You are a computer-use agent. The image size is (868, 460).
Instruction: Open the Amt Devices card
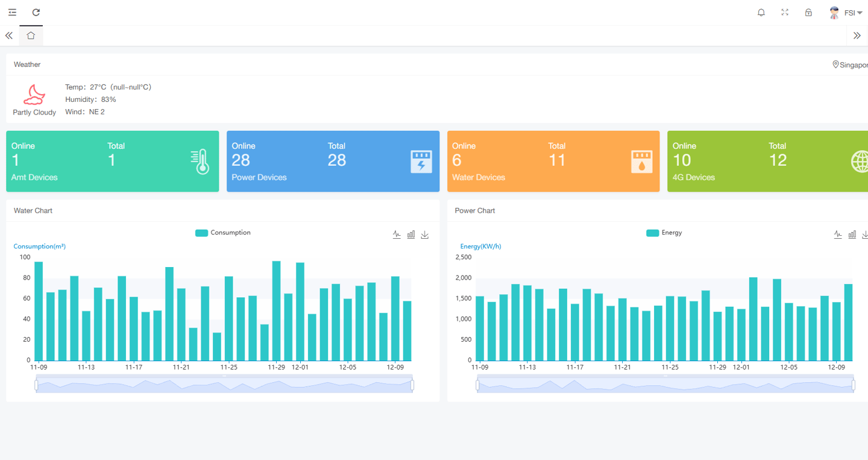113,162
